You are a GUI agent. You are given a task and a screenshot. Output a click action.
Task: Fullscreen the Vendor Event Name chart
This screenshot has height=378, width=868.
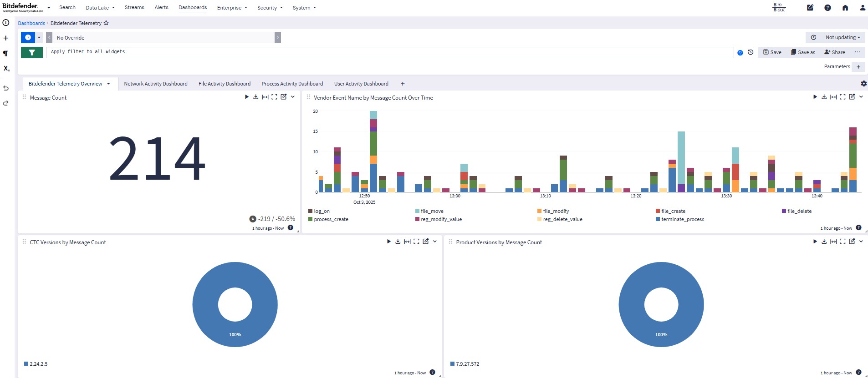[842, 97]
